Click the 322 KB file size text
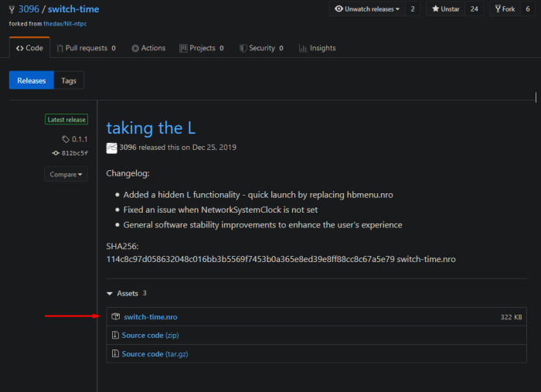 coord(511,317)
